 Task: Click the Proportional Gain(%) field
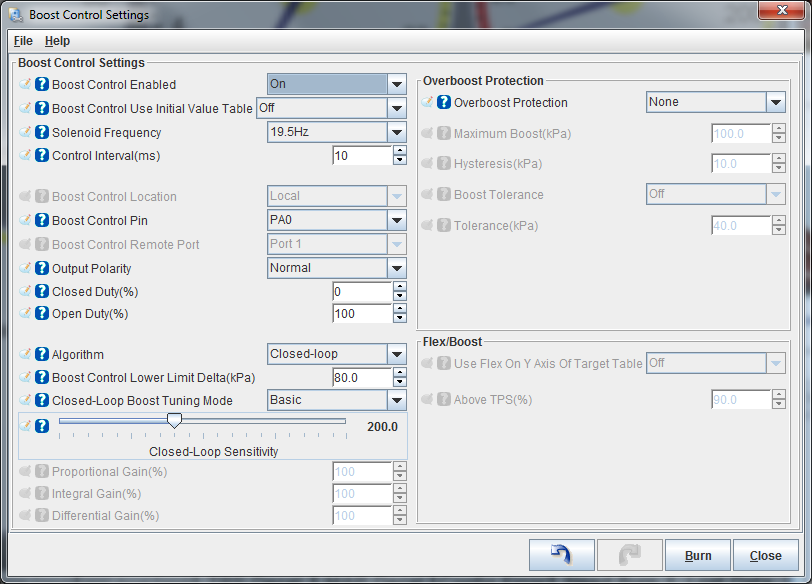click(x=362, y=471)
